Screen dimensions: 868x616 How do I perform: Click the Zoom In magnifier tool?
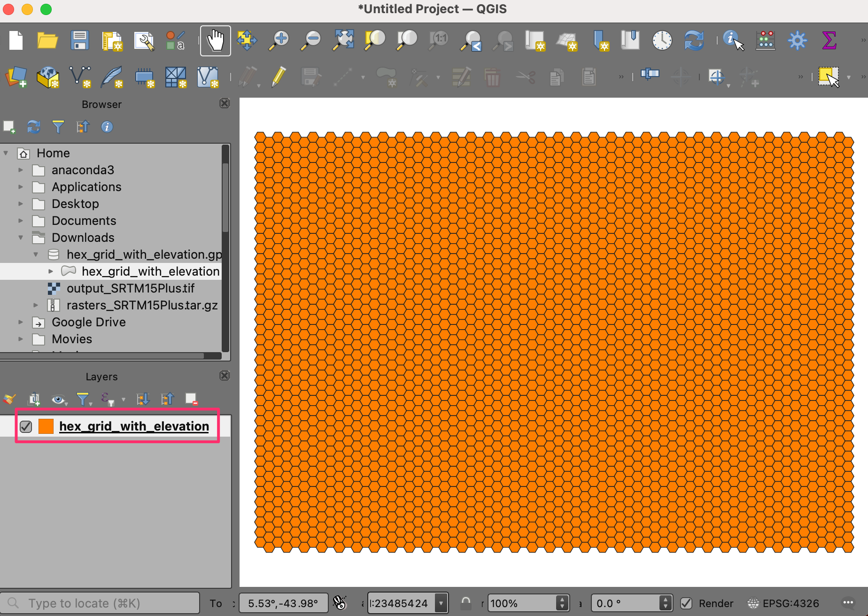(279, 41)
